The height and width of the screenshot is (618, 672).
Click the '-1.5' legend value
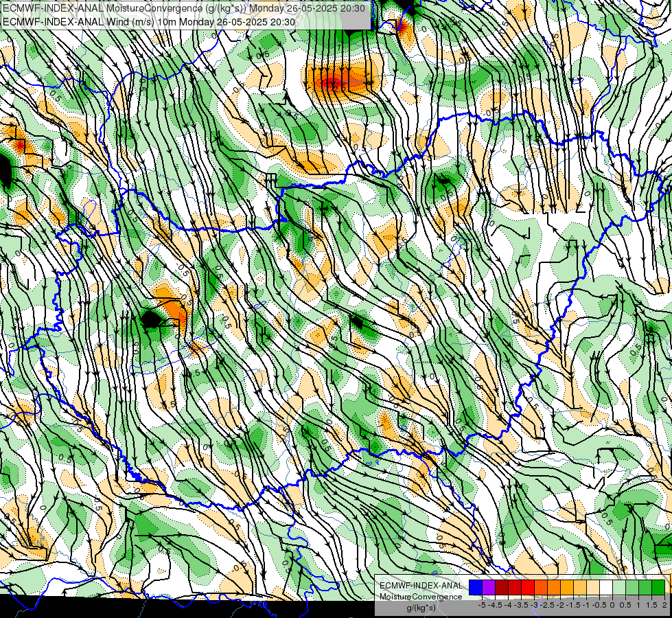click(572, 605)
